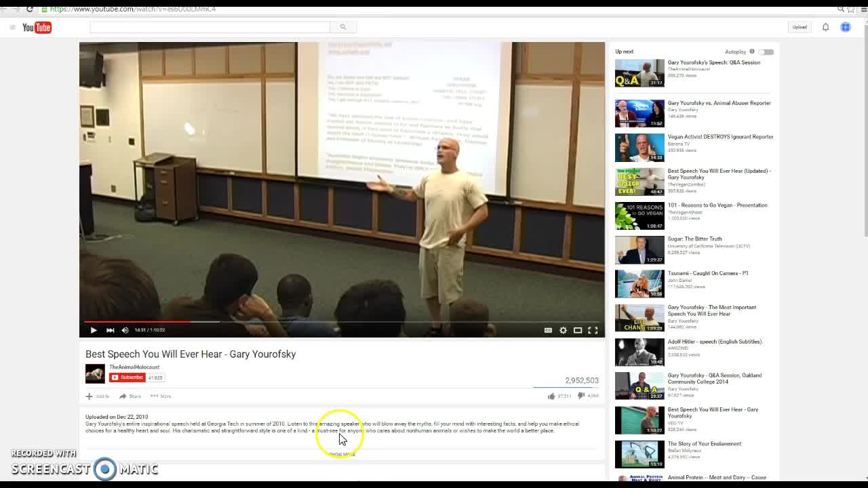Subscribe to TheAnimalHolocaust channel
This screenshot has height=488, width=868.
[127, 378]
